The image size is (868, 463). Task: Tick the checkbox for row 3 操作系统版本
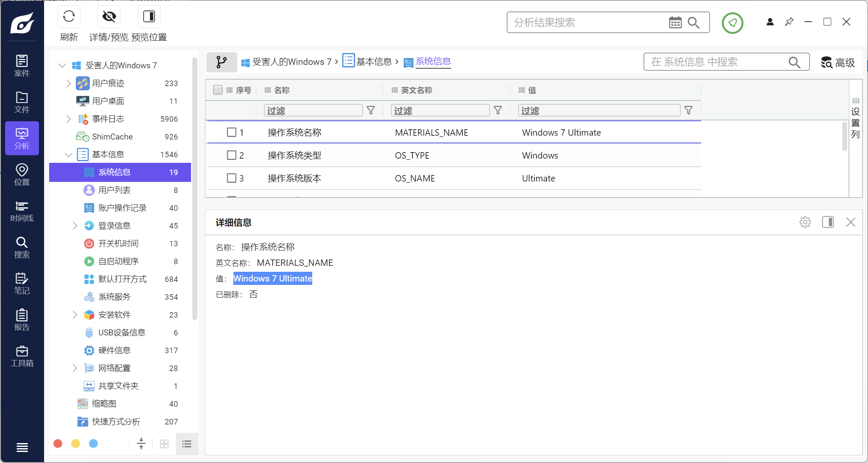232,178
